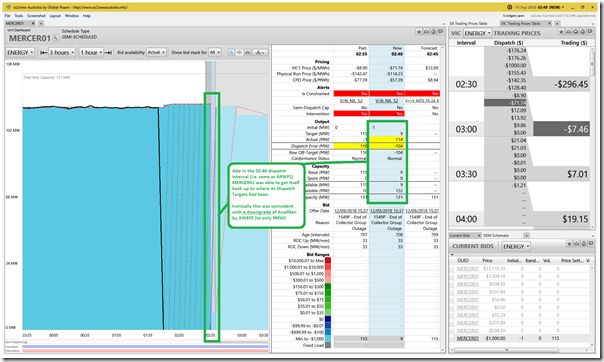Step the chart forward in time
Image resolution: width=604 pixels, height=362 pixels.
click(108, 52)
